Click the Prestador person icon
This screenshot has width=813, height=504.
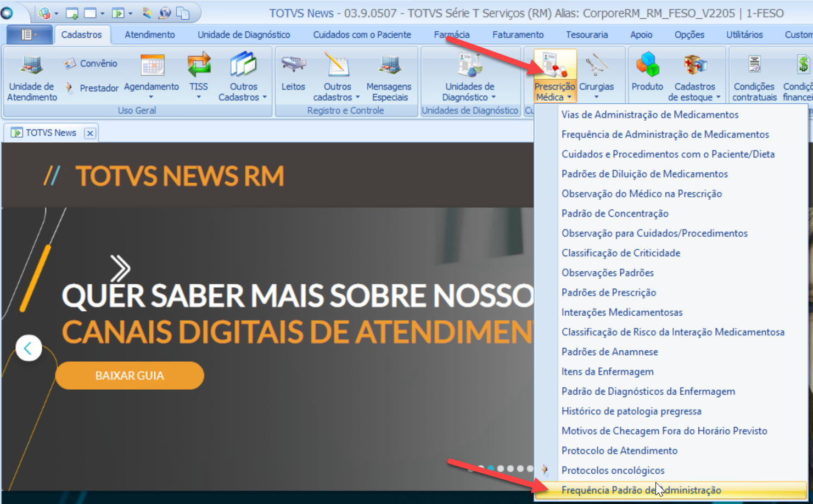69,88
